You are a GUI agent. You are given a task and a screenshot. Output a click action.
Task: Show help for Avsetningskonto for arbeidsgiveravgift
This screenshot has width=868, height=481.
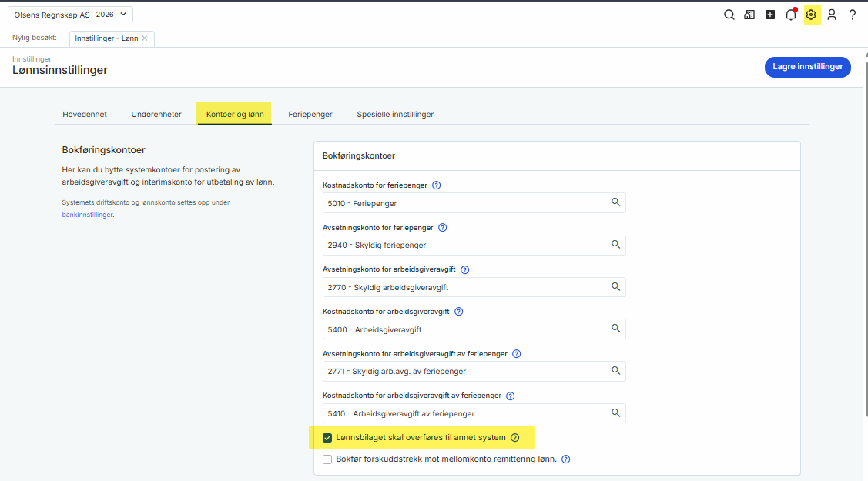(x=464, y=270)
